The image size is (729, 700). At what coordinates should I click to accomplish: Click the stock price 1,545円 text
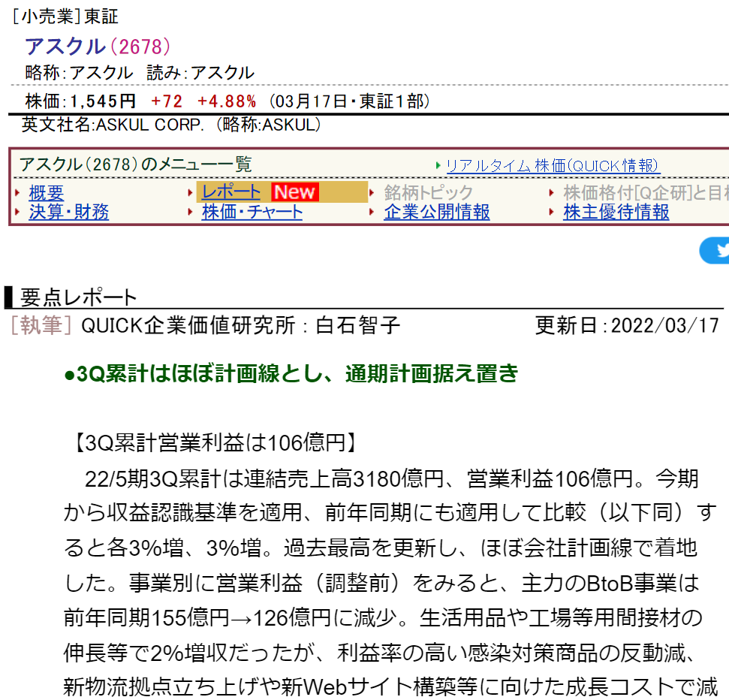click(103, 101)
